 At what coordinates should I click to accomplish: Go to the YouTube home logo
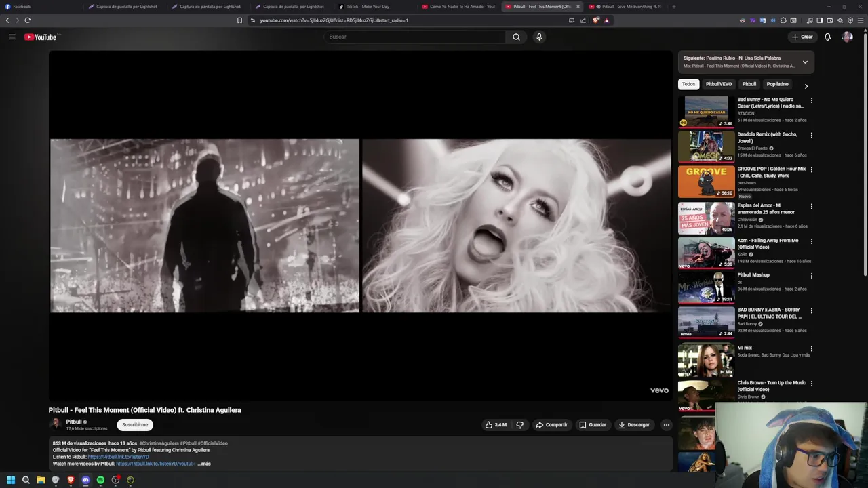tap(41, 37)
